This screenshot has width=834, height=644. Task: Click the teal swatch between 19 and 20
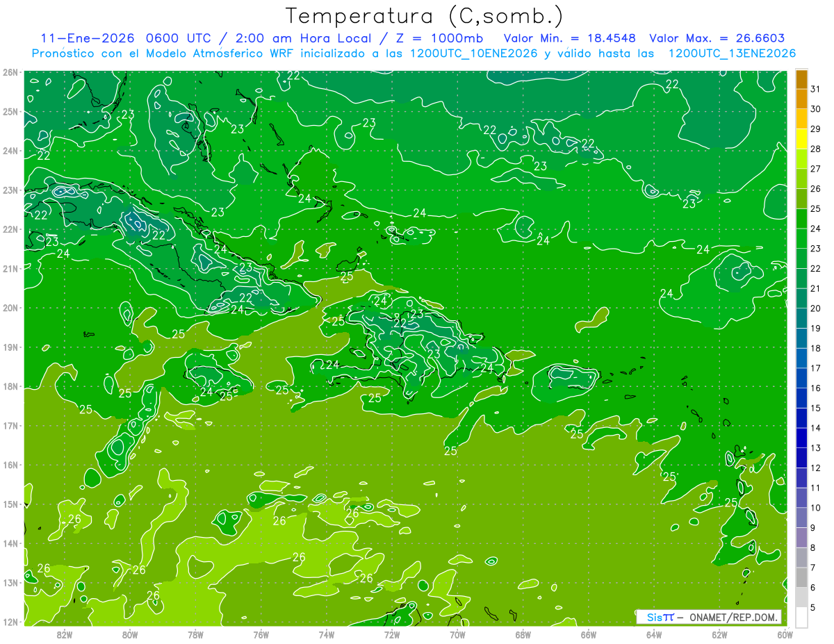pyautogui.click(x=801, y=318)
